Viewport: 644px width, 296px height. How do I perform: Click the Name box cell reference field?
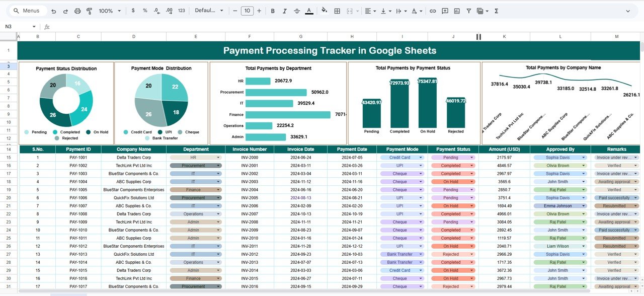(15, 26)
